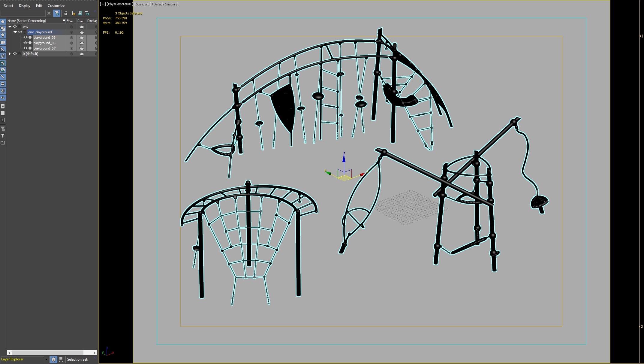Hide the env layer via eye icon

14,27
